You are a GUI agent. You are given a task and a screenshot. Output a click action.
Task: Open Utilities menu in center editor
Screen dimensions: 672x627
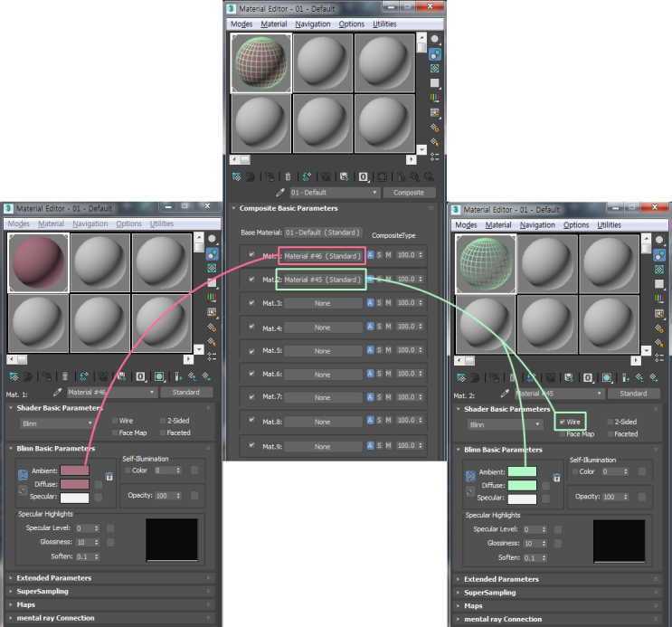(384, 24)
